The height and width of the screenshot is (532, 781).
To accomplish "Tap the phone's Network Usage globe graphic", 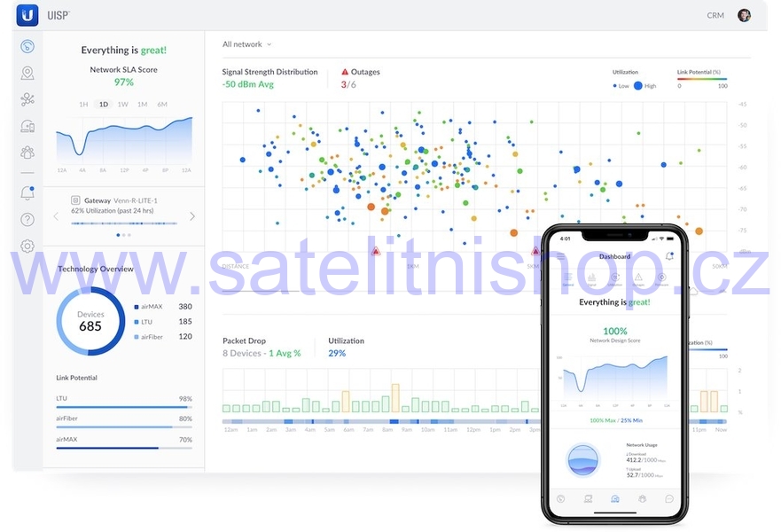I will pyautogui.click(x=582, y=460).
